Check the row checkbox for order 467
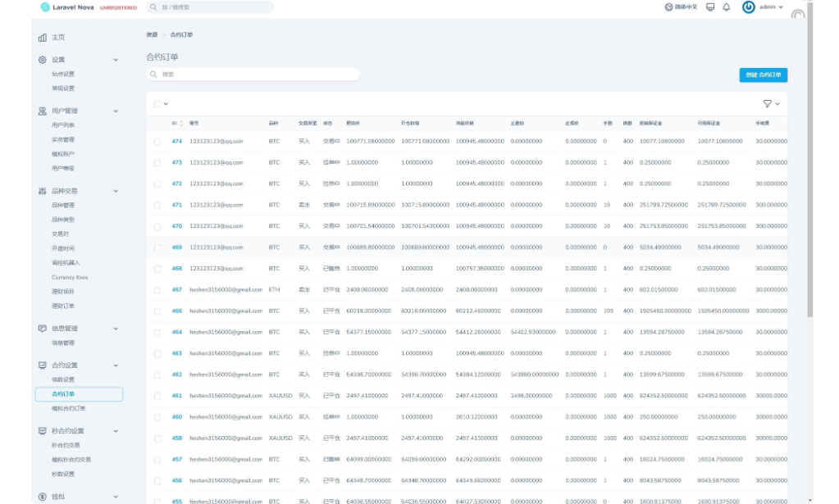Viewport: 839px width, 504px height. point(157,289)
